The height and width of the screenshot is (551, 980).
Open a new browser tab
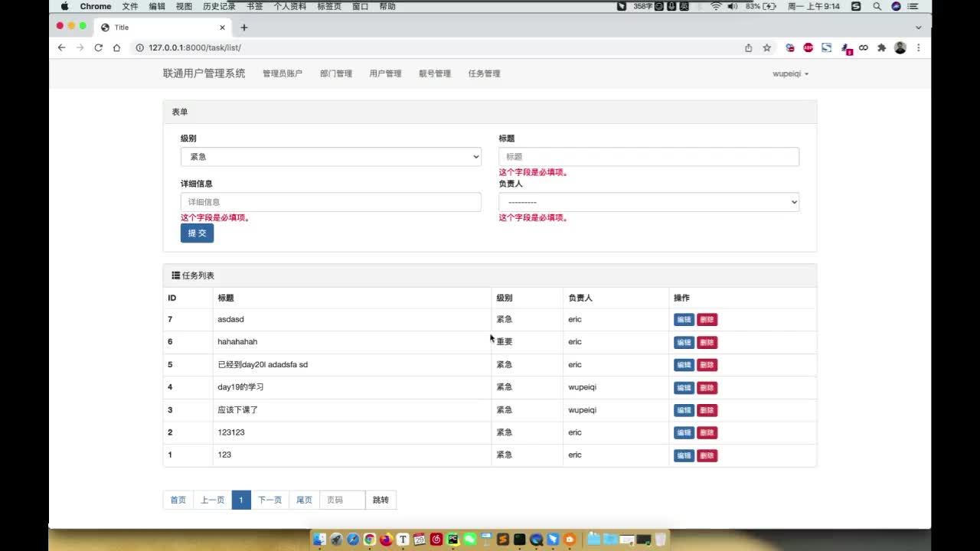coord(244,28)
